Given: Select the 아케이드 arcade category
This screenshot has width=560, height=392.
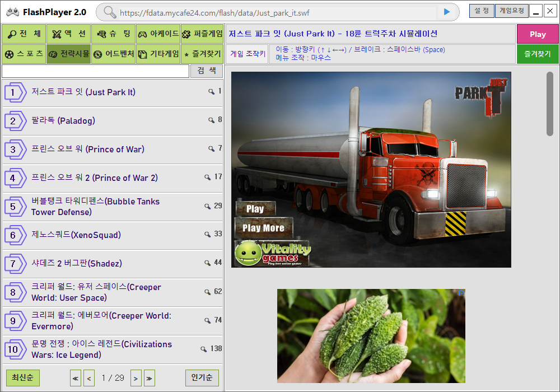Looking at the screenshot, I should pyautogui.click(x=158, y=34).
